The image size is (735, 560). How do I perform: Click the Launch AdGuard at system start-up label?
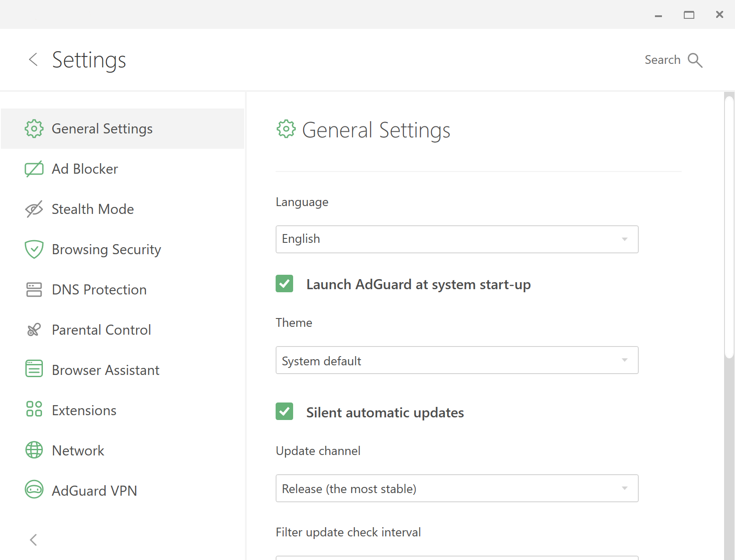418,284
